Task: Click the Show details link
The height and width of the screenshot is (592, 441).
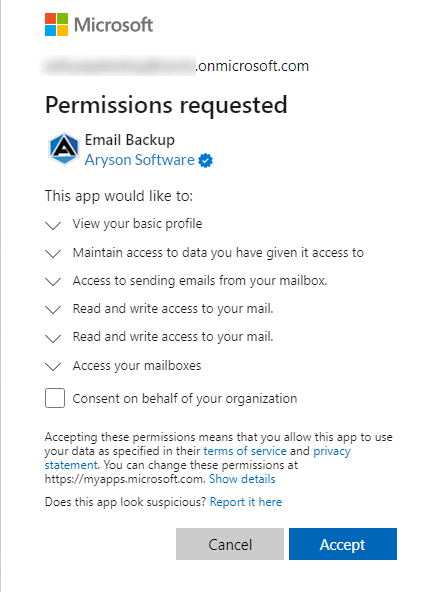Action: [x=242, y=479]
